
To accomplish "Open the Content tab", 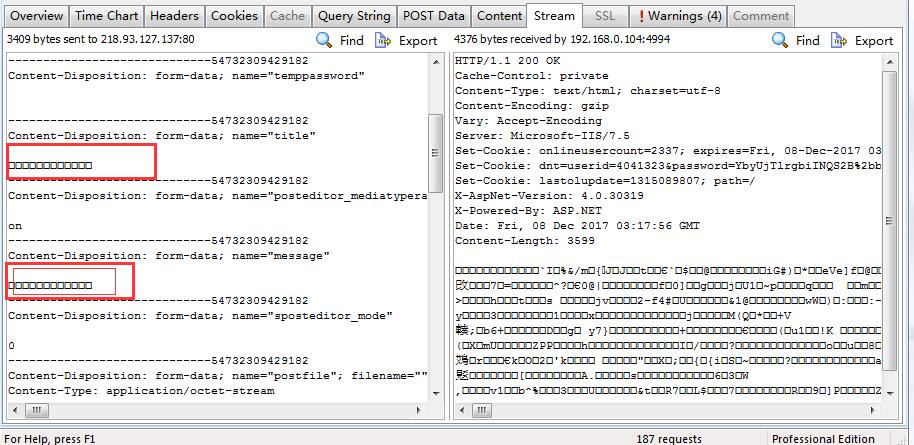I will tap(499, 16).
